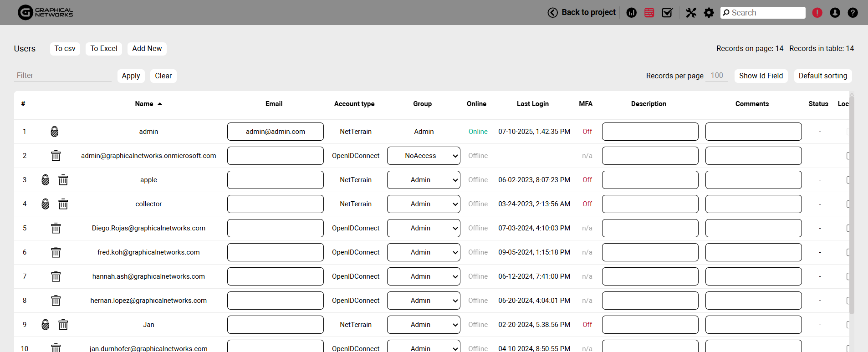Check the lock checkbox for Diego.Rojas row
The width and height of the screenshot is (868, 352).
(x=848, y=228)
